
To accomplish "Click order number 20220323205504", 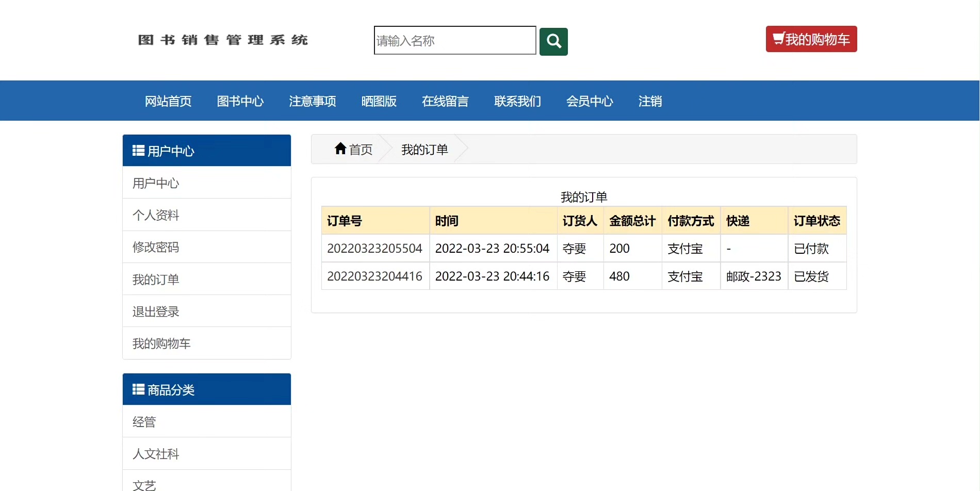I will click(374, 249).
